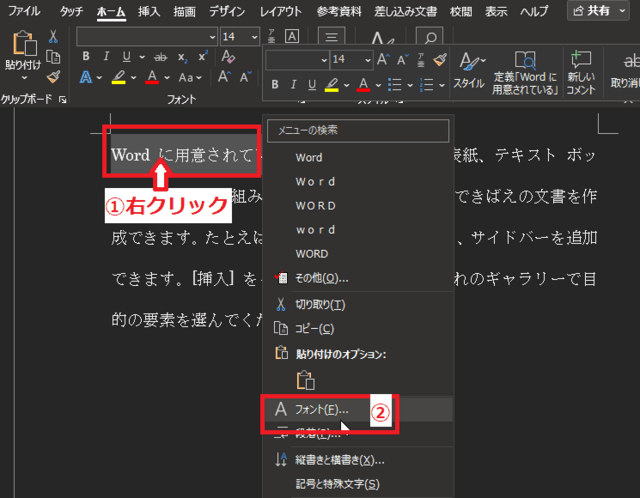Switch to the 挿入 ribbon tab
640x498 pixels.
[x=148, y=11]
